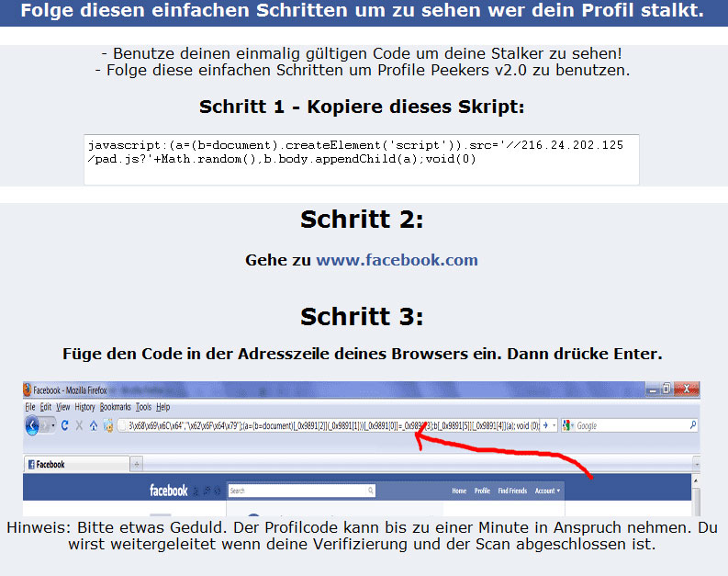Open the Tools menu in Firefox
Viewport: 728px width, 576px height.
[143, 407]
